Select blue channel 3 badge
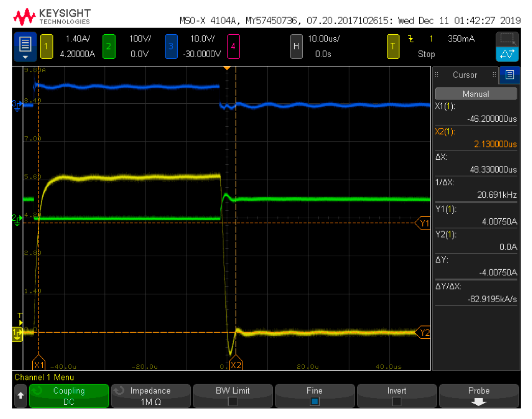This screenshot has height=419, width=532. 171,46
